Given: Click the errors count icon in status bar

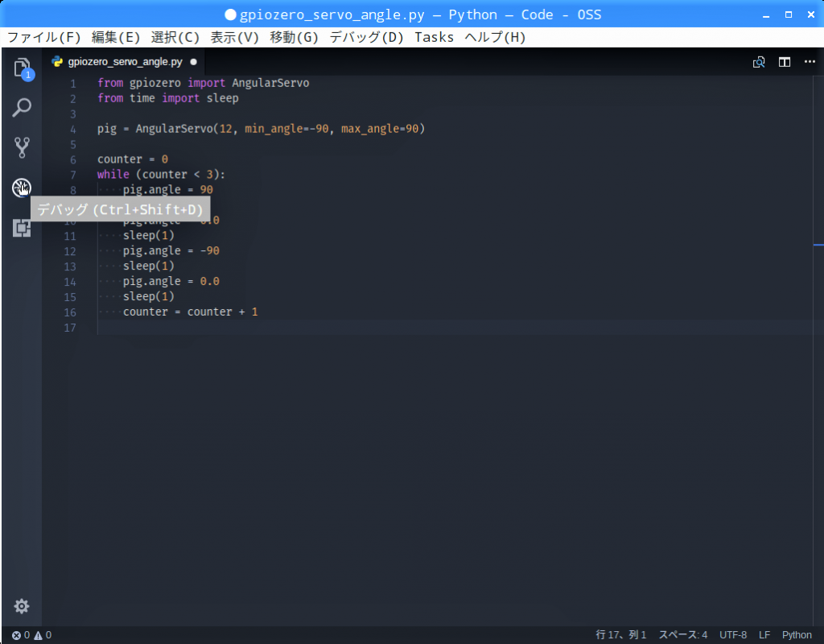Looking at the screenshot, I should 16,635.
